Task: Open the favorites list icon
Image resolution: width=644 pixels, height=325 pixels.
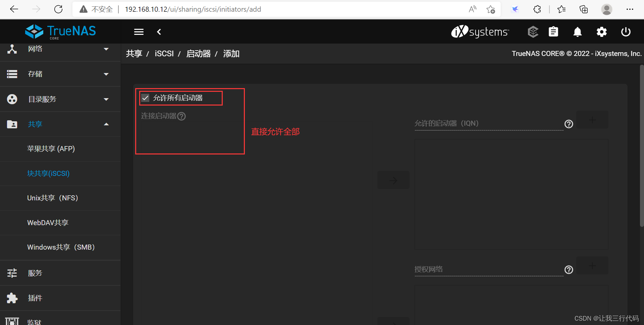Action: point(561,9)
